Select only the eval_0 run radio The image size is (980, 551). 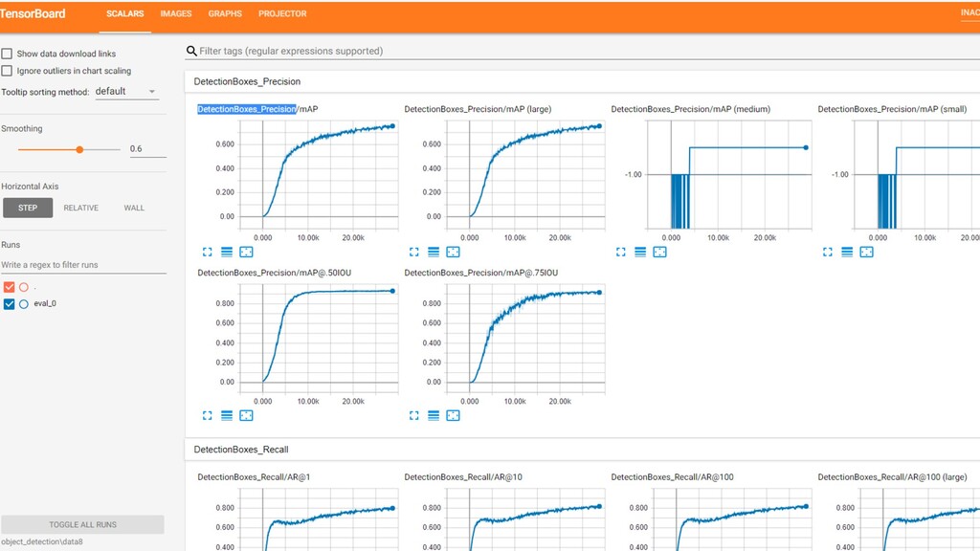click(24, 304)
